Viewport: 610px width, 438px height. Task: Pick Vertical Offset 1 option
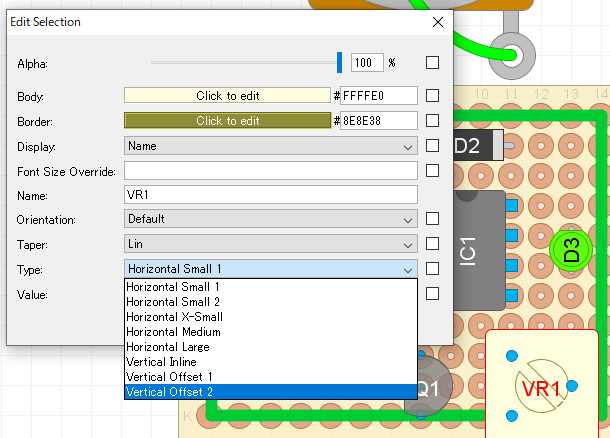pos(271,377)
